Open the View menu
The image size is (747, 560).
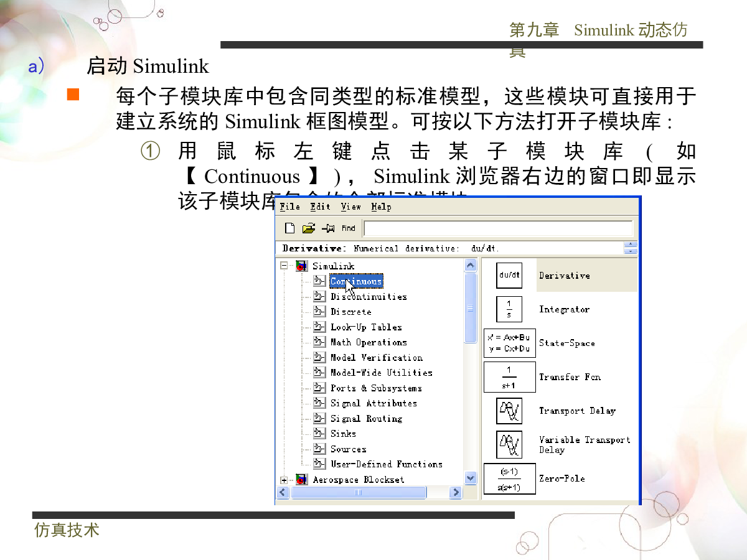(351, 207)
